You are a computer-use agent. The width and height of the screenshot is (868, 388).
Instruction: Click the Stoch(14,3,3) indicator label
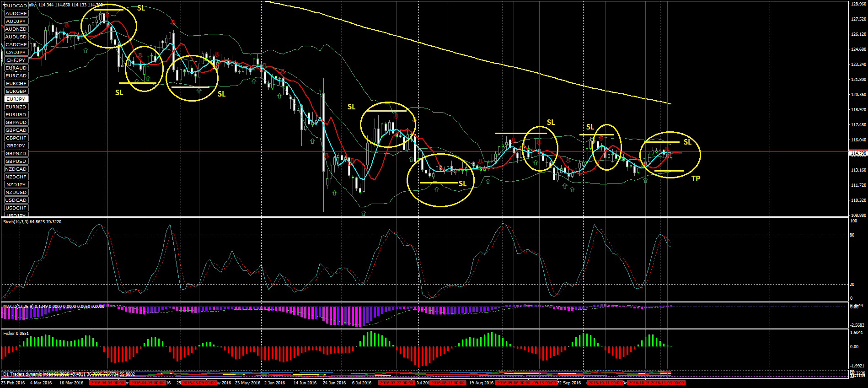32,222
